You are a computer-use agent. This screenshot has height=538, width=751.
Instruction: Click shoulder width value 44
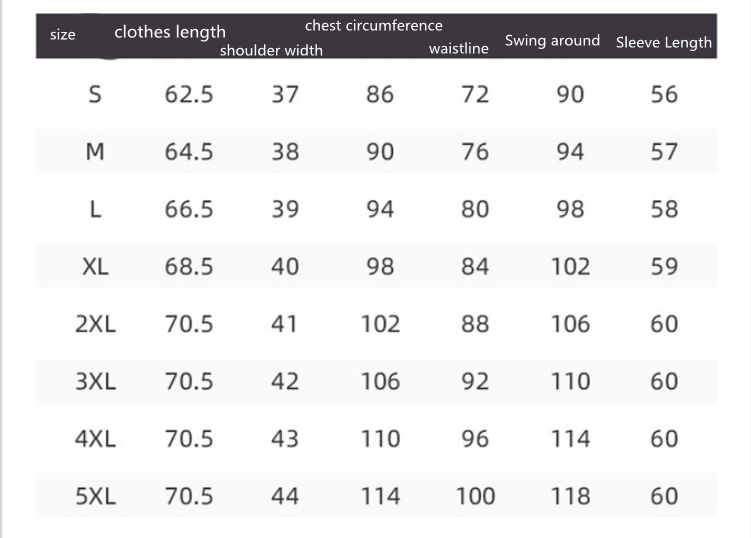[x=285, y=496]
